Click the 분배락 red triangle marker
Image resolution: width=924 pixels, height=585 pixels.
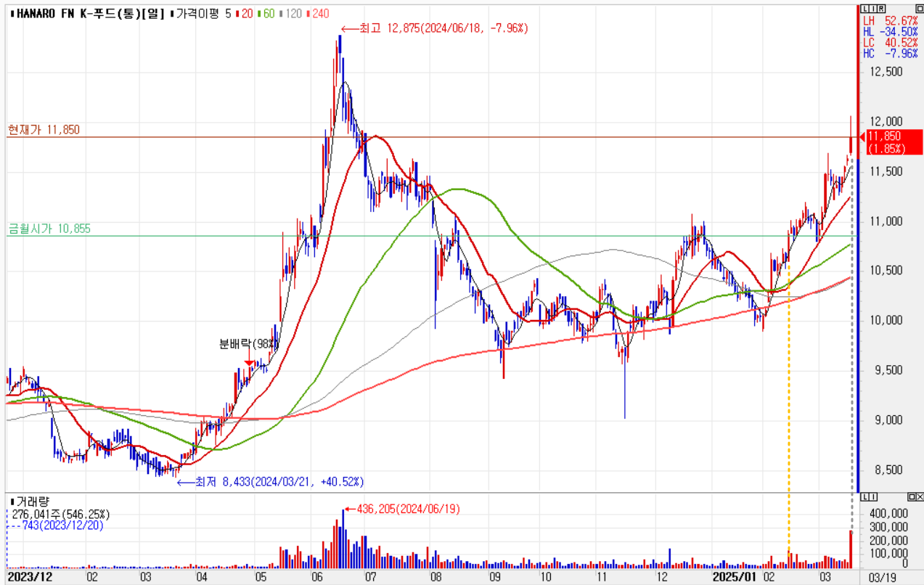pyautogui.click(x=249, y=361)
